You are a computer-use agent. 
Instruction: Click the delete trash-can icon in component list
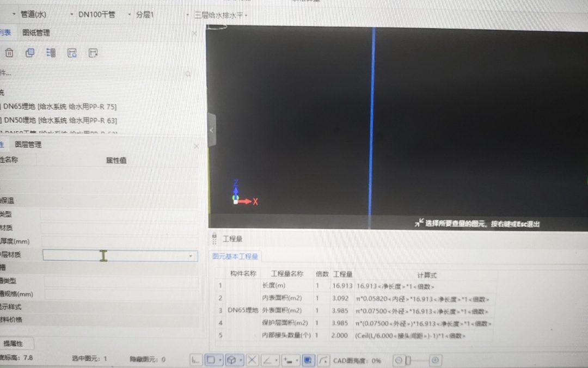[9, 53]
